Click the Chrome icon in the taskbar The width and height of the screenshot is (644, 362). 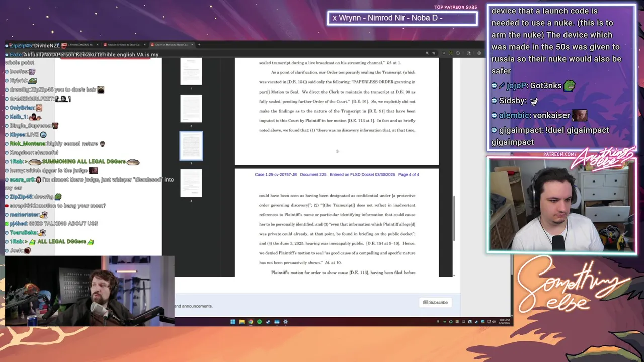coord(251,322)
